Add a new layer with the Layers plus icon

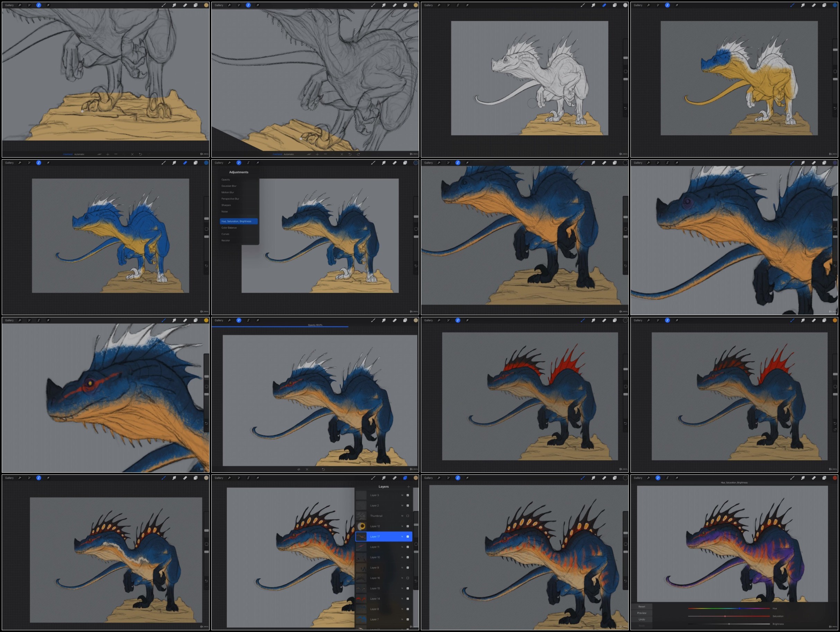tap(409, 487)
